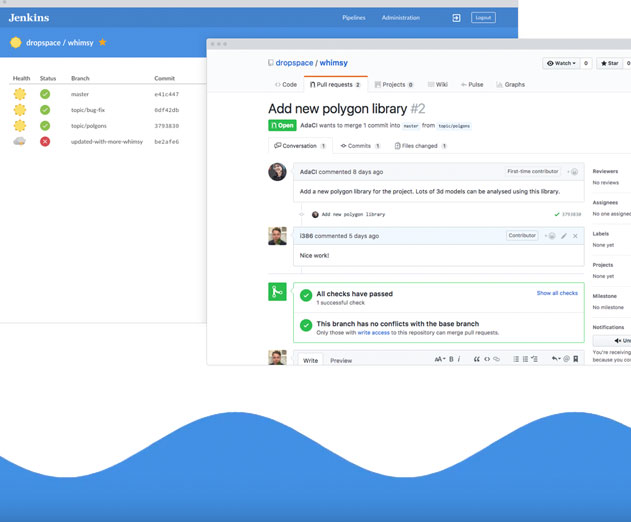
Task: Click the Bold formatting icon
Action: point(451,359)
